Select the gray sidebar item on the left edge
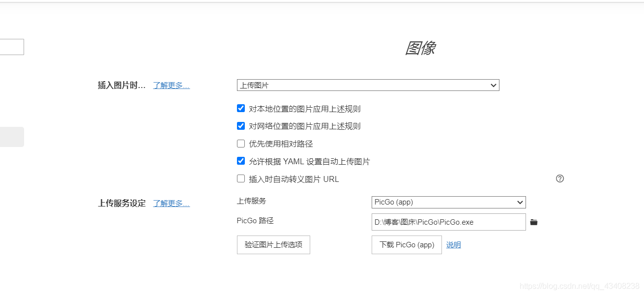This screenshot has width=644, height=295. pyautogui.click(x=12, y=137)
